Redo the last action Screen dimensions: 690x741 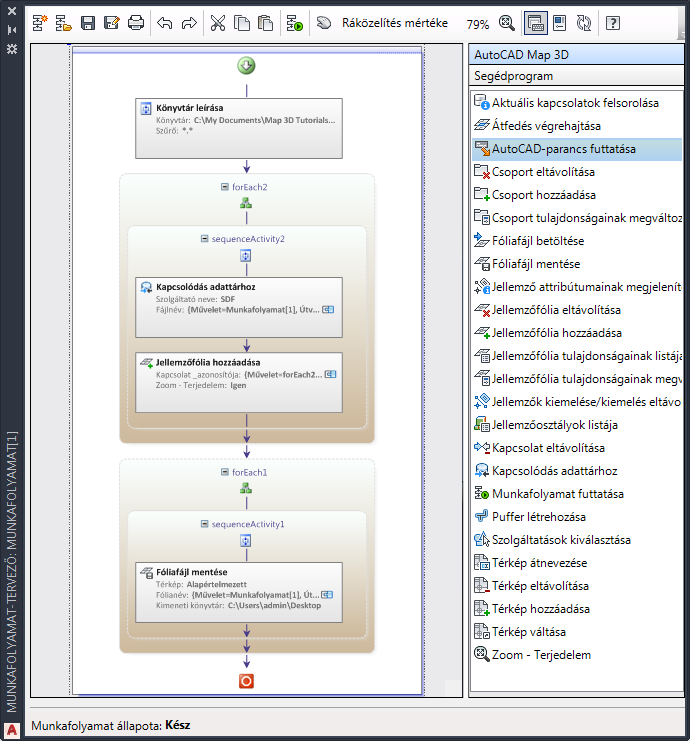(x=189, y=23)
